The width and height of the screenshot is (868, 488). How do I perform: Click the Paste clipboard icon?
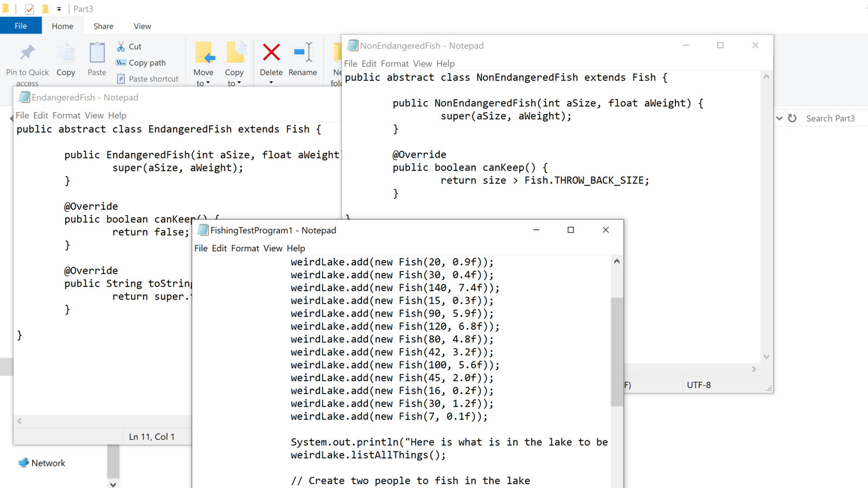97,53
